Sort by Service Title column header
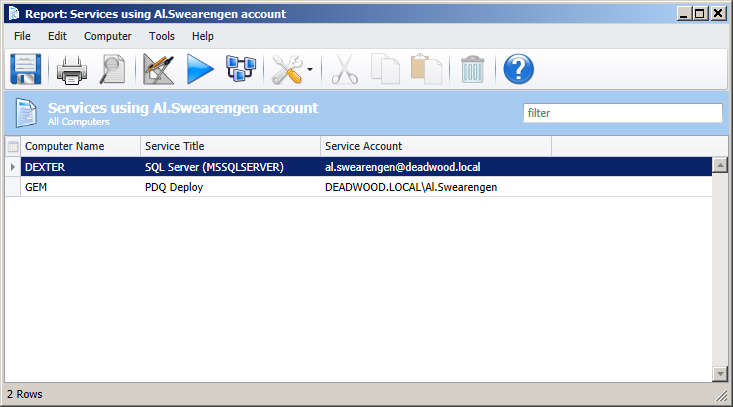This screenshot has height=407, width=733. (230, 146)
